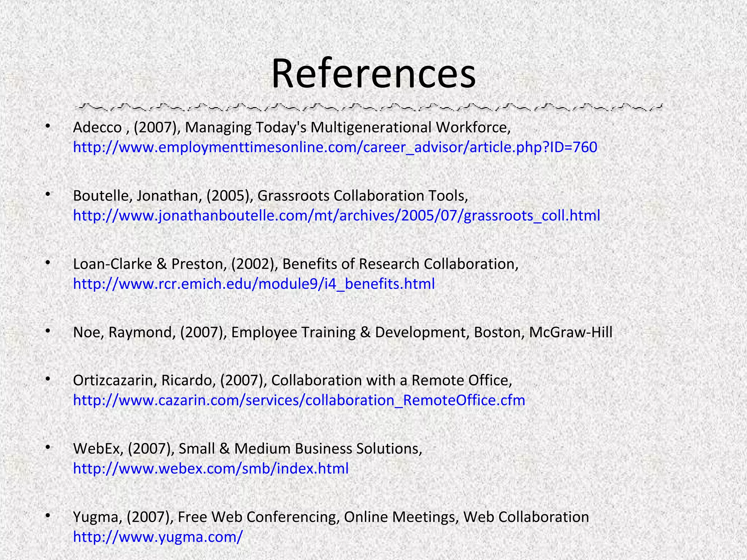Click the Loan-Clarke & Preston citation text
The height and width of the screenshot is (560, 747).
point(296,264)
